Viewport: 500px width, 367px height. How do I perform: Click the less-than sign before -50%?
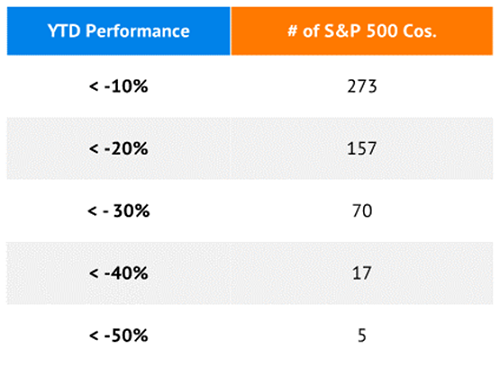coord(94,335)
